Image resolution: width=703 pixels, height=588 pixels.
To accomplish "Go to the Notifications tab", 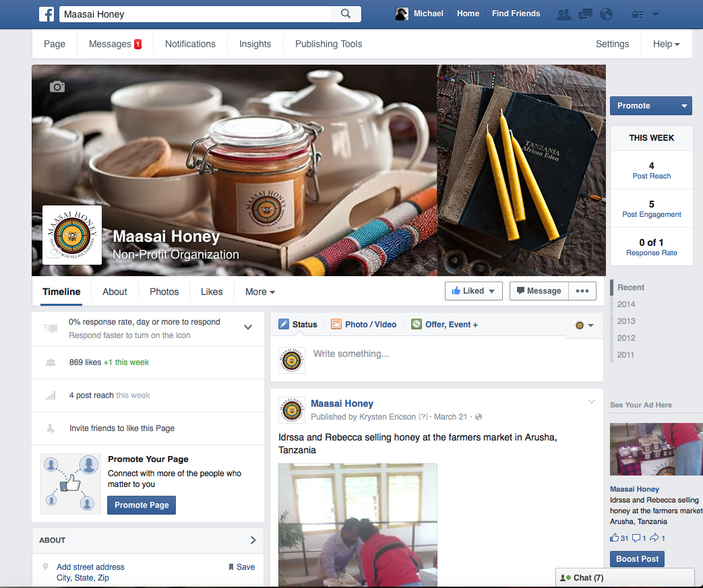I will pos(190,44).
